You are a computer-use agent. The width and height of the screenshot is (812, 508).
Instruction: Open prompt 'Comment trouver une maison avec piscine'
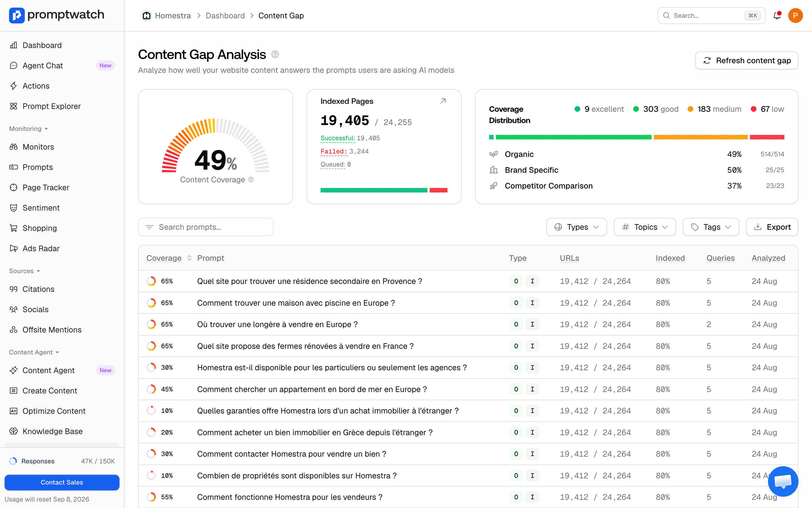click(296, 303)
